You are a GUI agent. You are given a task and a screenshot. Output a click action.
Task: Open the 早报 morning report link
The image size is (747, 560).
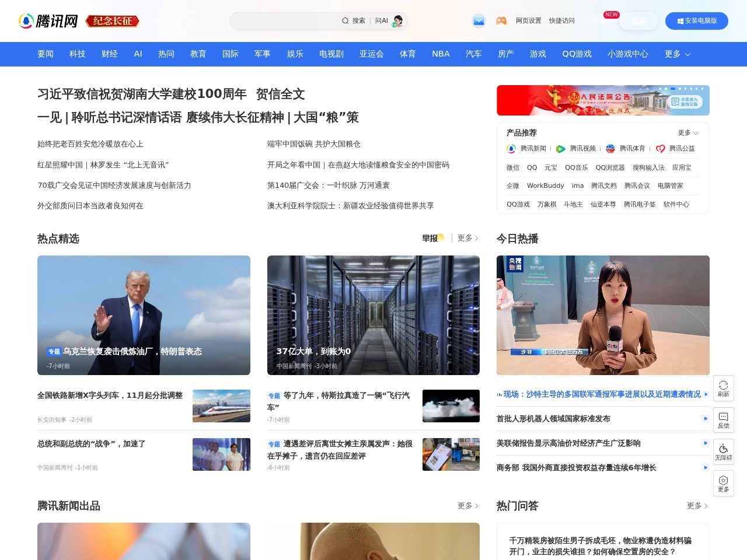click(x=433, y=238)
